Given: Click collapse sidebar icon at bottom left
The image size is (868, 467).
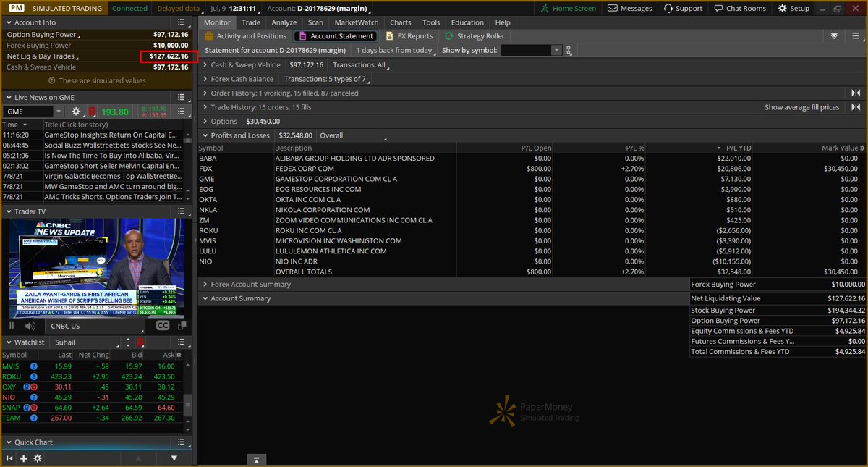Looking at the screenshot, I should (9, 458).
